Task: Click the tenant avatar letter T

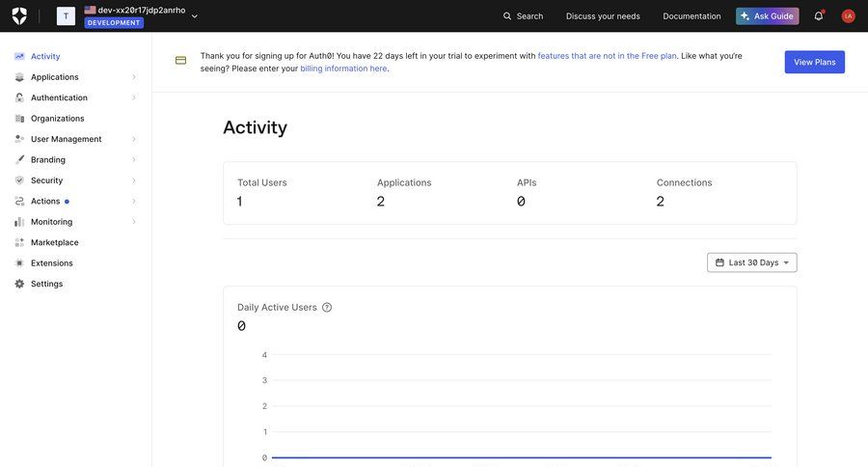Action: (66, 16)
